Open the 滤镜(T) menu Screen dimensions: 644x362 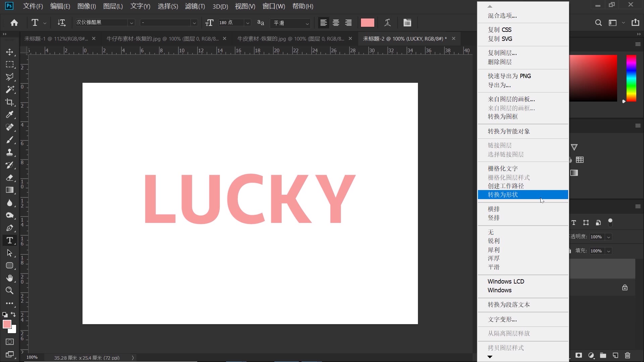(195, 6)
